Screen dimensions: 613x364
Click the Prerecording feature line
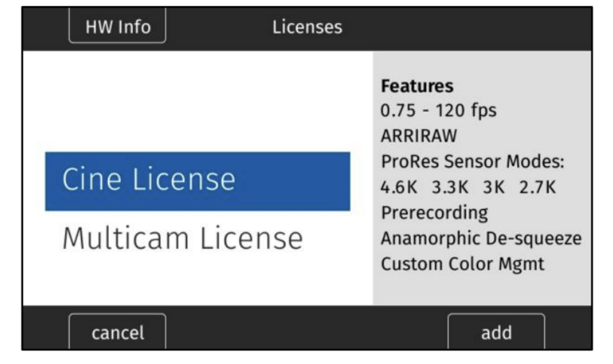(x=434, y=213)
